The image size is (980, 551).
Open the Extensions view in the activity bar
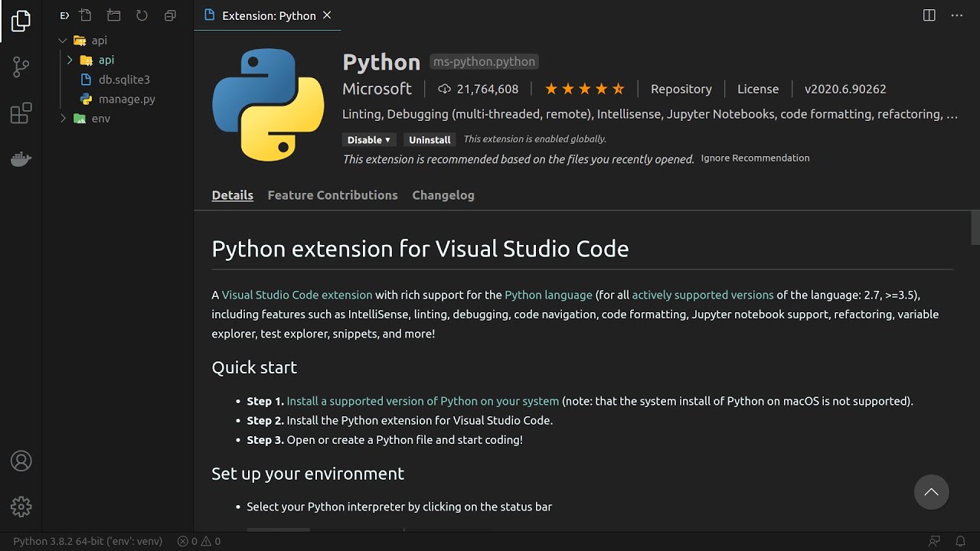(21, 113)
